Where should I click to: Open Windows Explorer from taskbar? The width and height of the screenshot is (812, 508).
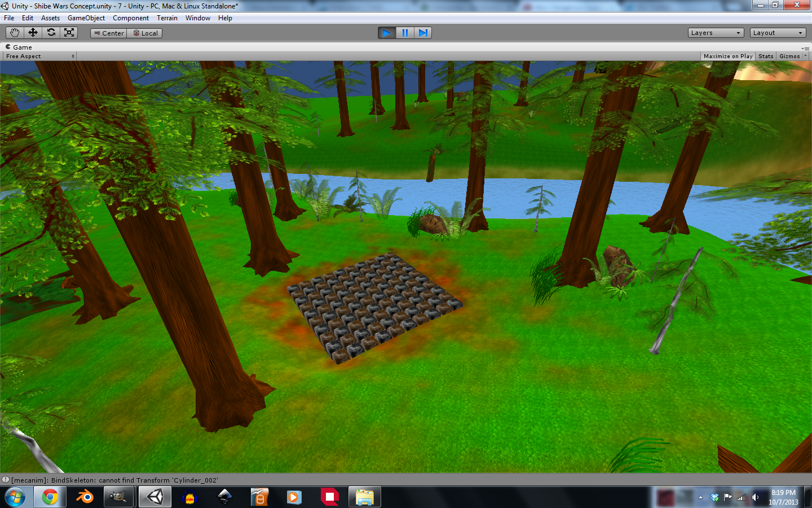365,497
